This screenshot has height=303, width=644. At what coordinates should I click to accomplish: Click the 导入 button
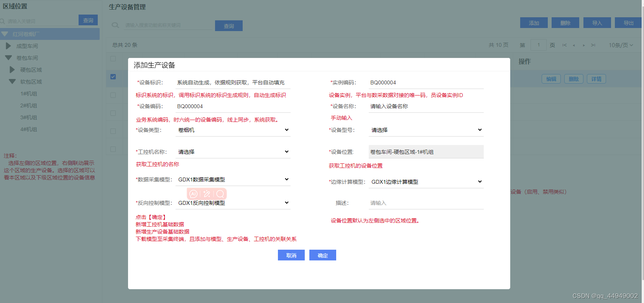597,23
